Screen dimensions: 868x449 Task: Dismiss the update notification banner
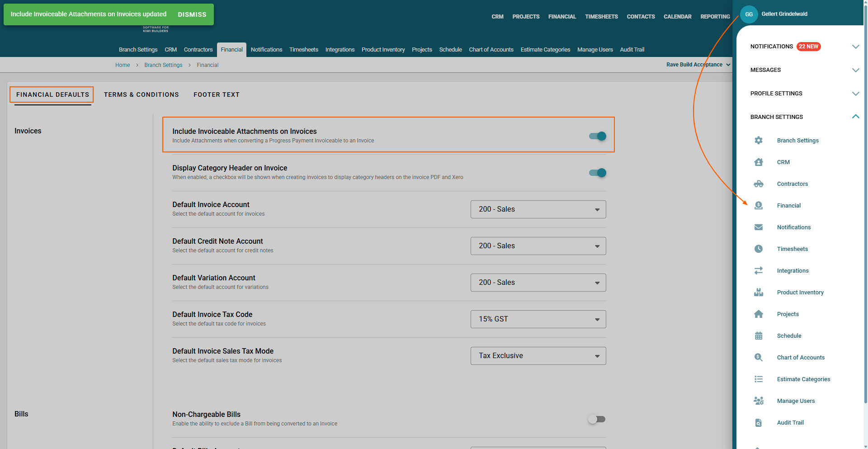point(192,14)
